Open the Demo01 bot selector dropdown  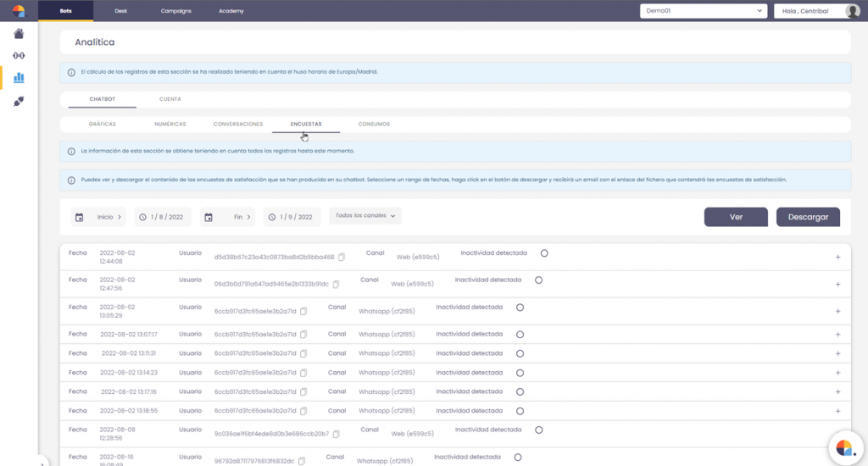click(703, 11)
